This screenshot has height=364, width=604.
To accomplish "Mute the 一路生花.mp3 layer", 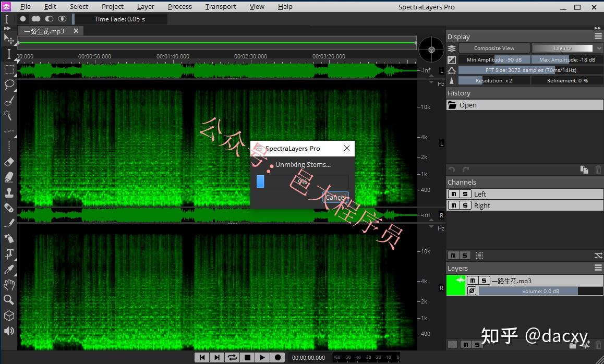I will [473, 281].
